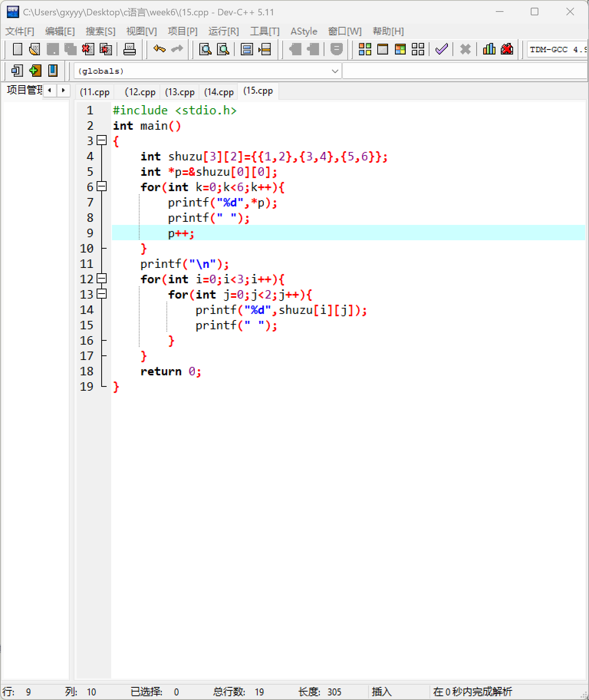Close all open files

pyautogui.click(x=106, y=49)
